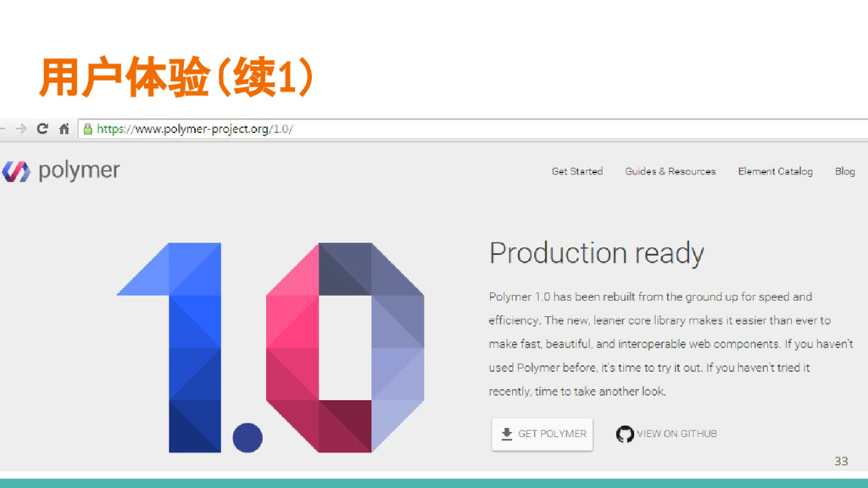This screenshot has width=868, height=488.
Task: Click the paragraph starting 'Polymer 1.0 has been rebuilt'
Action: coord(671,344)
